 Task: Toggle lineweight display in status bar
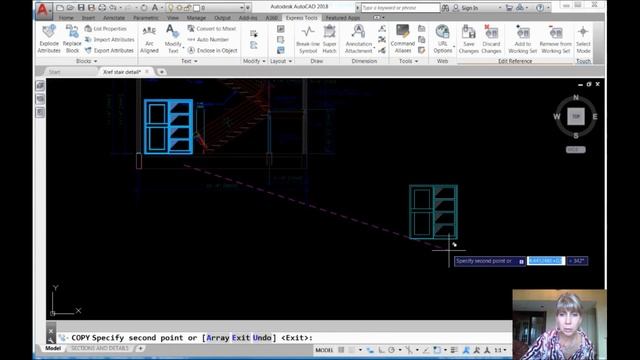[454, 350]
